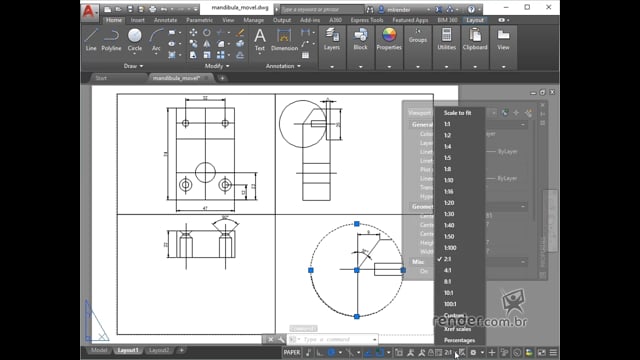Open the Groups ribbon panel
Screen dimensions: 640x360
pos(418,36)
